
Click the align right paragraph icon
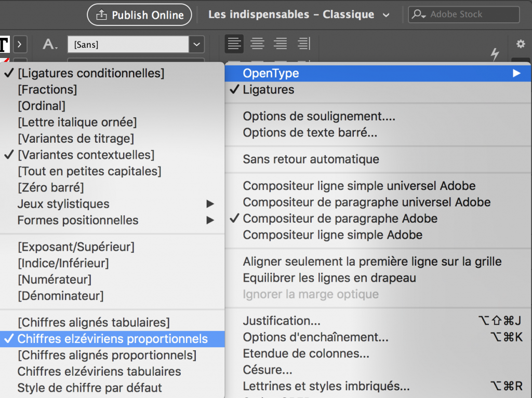[x=281, y=44]
